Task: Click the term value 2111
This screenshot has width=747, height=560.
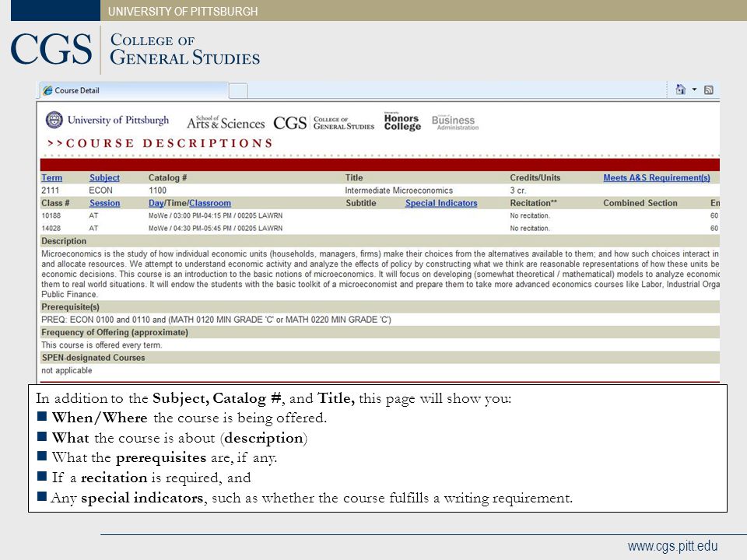Action: [50, 191]
